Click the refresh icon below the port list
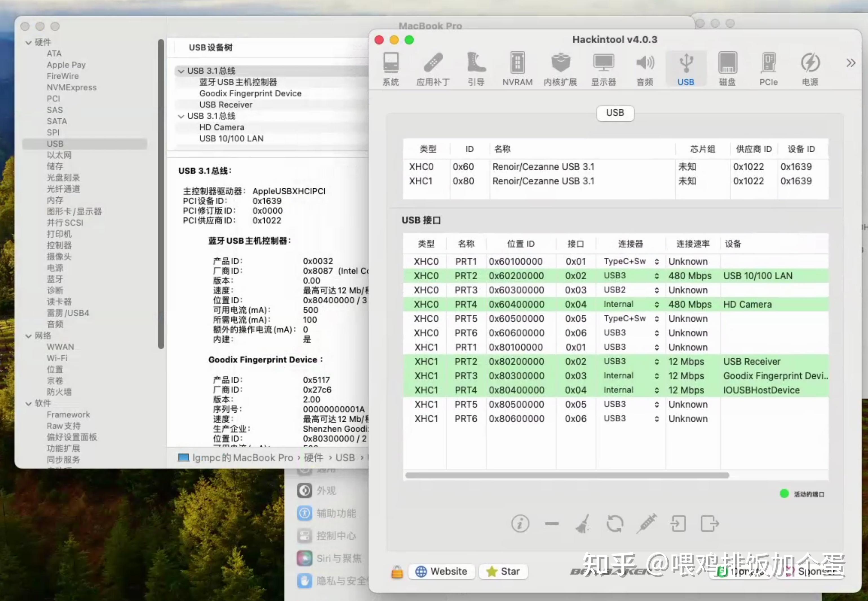This screenshot has width=868, height=601. [x=615, y=523]
